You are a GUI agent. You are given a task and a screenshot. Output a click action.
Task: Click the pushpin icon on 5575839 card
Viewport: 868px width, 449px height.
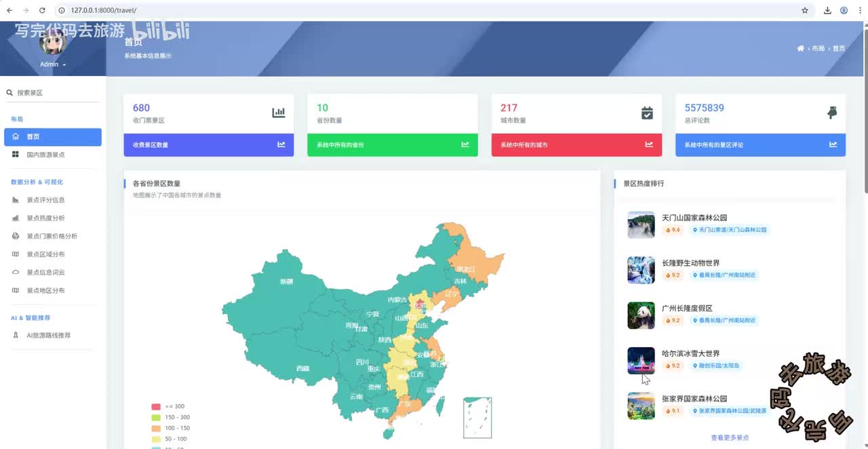tap(832, 113)
